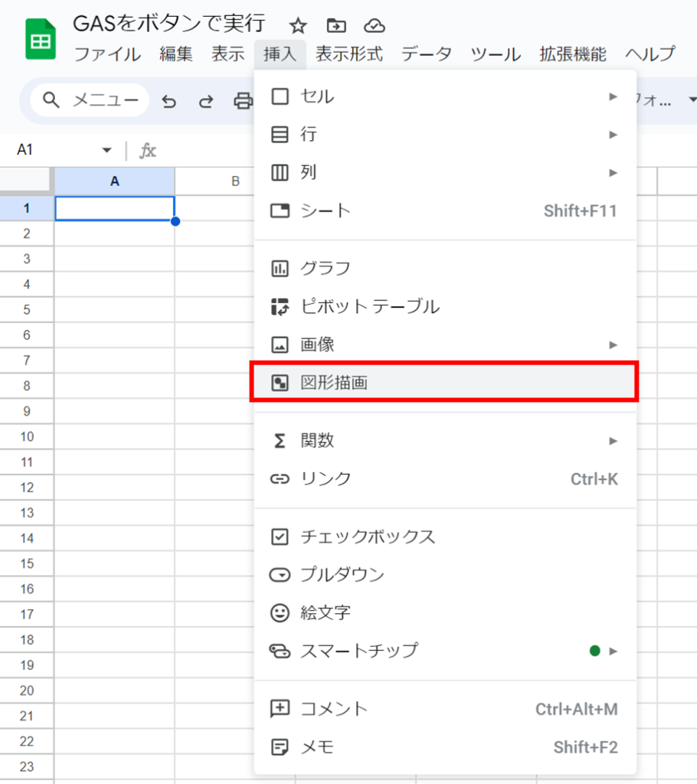Click the undo arrow in toolbar
This screenshot has height=784, width=697.
169,101
